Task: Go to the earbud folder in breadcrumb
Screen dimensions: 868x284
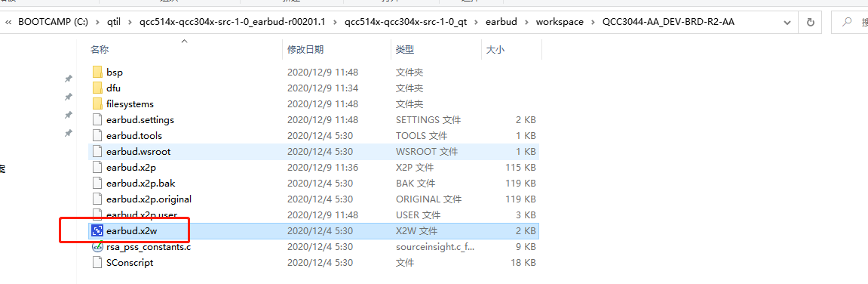Action: tap(501, 22)
